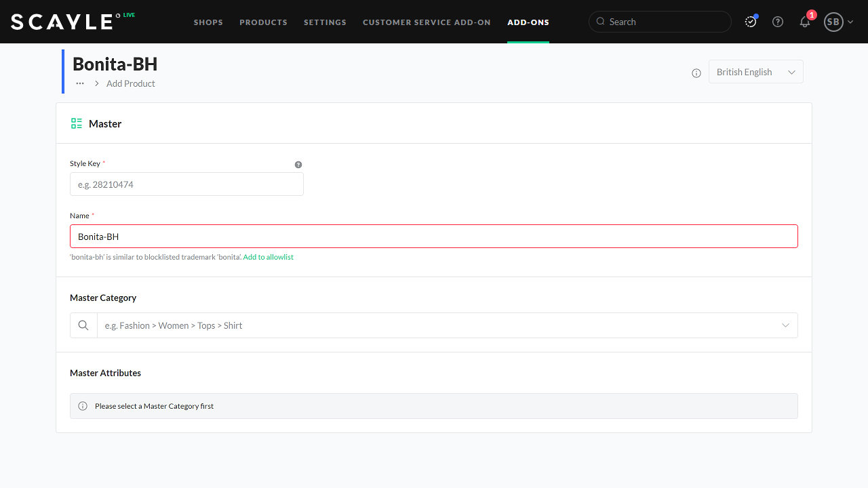Click the info icon beside language selector
This screenshot has width=868, height=488.
coord(696,73)
